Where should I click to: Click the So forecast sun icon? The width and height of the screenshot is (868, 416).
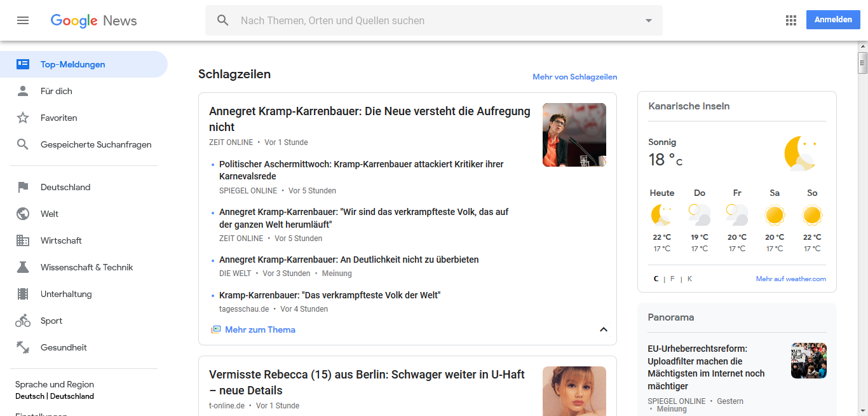click(812, 215)
